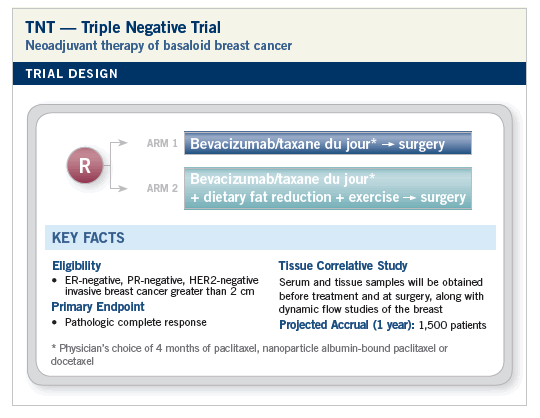Click the ER-negative eligibility bullet text
Image resolution: width=540 pixels, height=418 pixels.
coord(162,286)
